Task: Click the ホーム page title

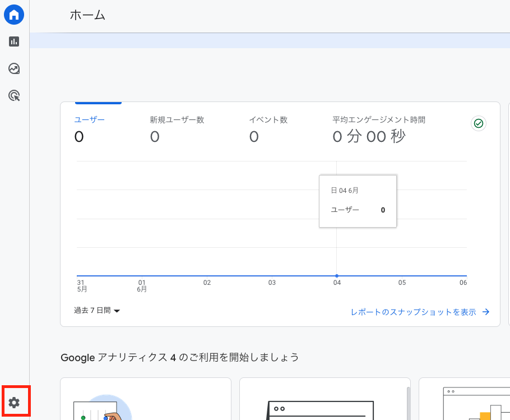Action: 87,16
